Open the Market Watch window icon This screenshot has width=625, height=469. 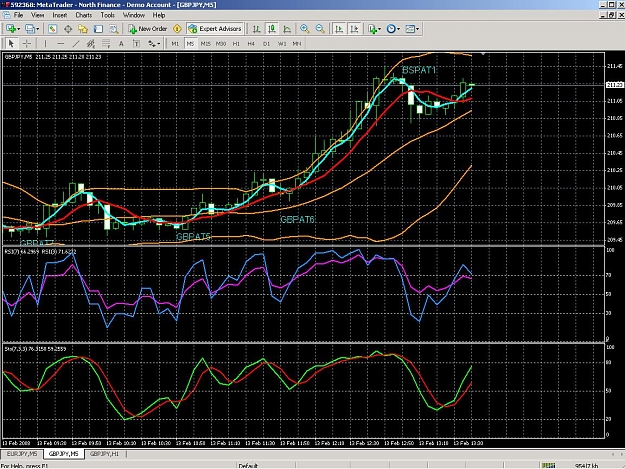52,29
